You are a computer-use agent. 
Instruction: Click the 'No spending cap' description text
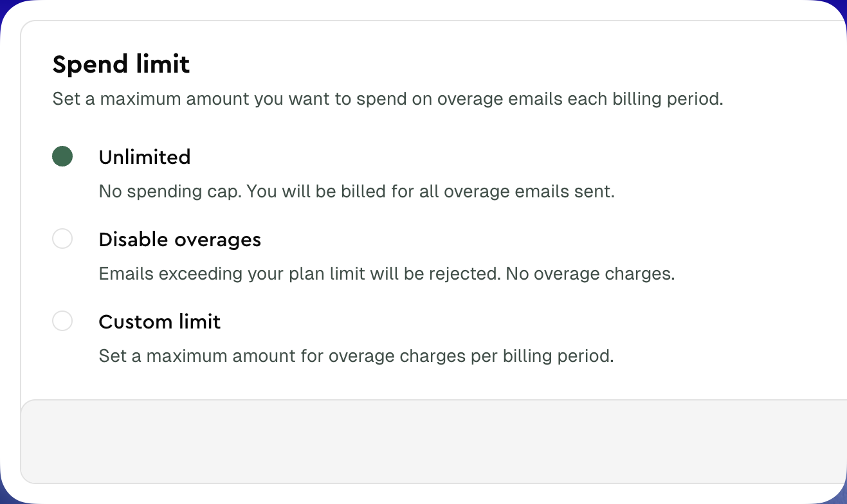[356, 192]
